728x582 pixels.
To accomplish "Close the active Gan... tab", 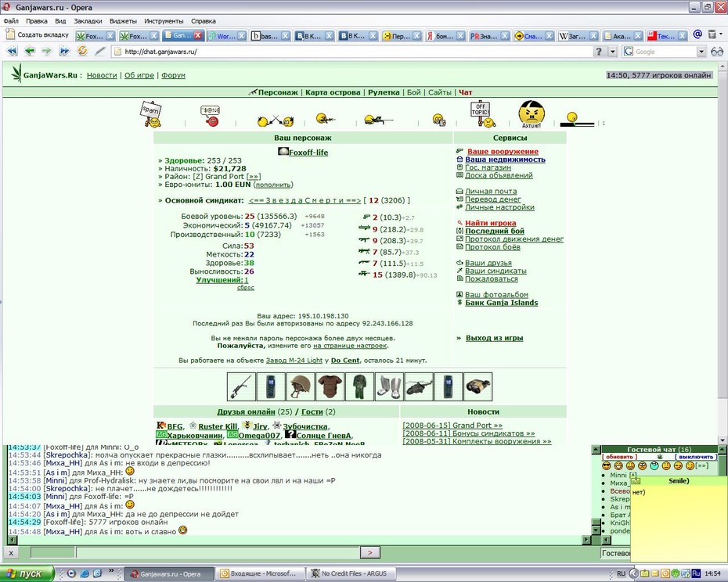I will point(198,35).
